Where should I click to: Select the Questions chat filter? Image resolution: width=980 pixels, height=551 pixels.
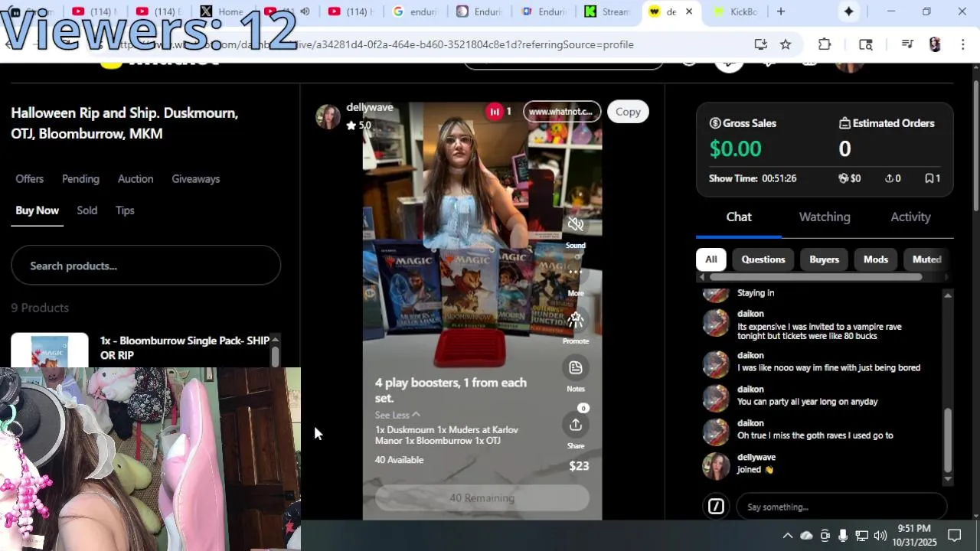[x=763, y=259]
